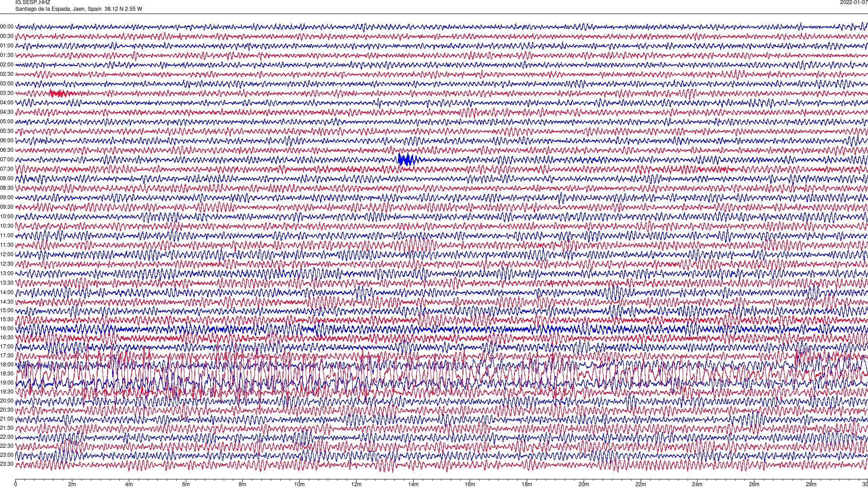Select the 10:00 trace time label
The image size is (868, 488).
point(7,216)
